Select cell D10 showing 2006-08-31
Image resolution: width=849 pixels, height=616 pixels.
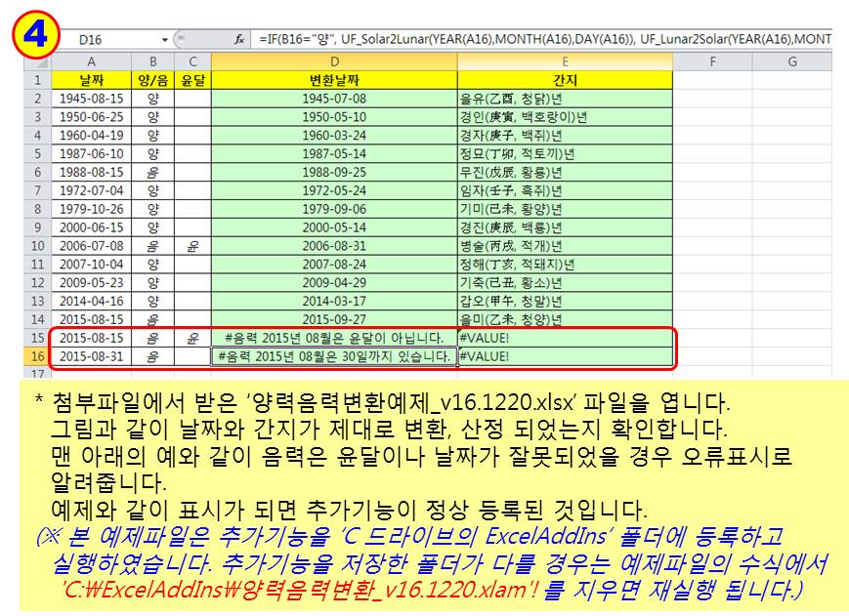(x=334, y=246)
